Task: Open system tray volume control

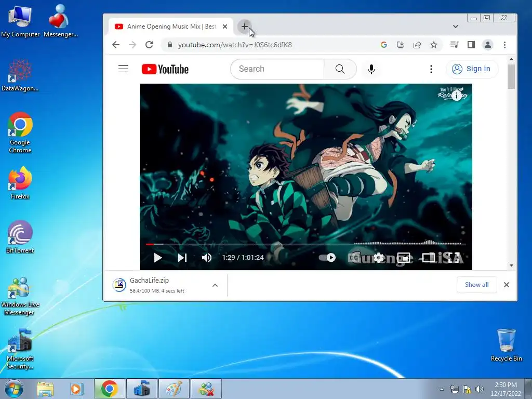Action: click(x=480, y=389)
